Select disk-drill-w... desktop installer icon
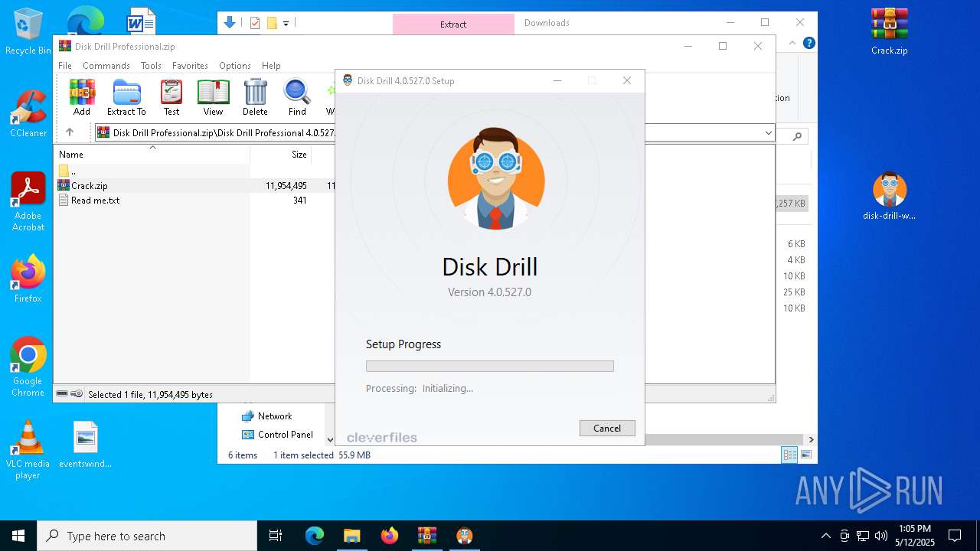 click(x=890, y=197)
